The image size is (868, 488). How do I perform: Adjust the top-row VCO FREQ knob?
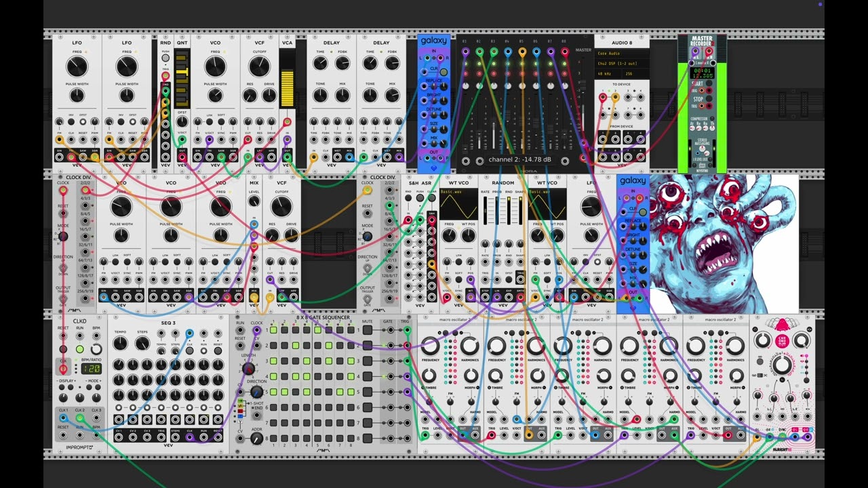(215, 66)
